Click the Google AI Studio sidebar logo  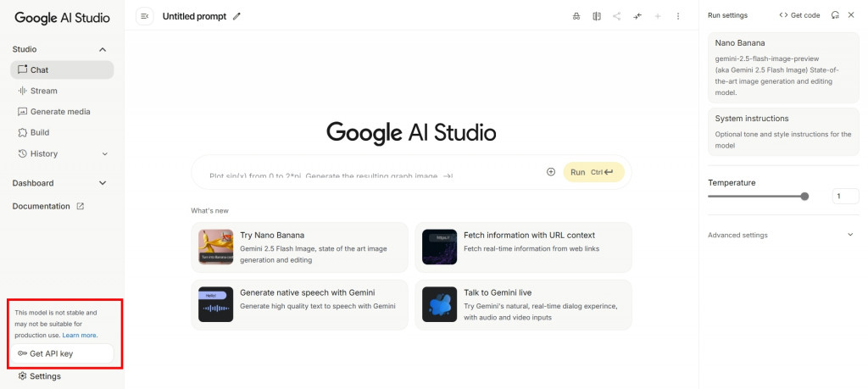(x=62, y=18)
